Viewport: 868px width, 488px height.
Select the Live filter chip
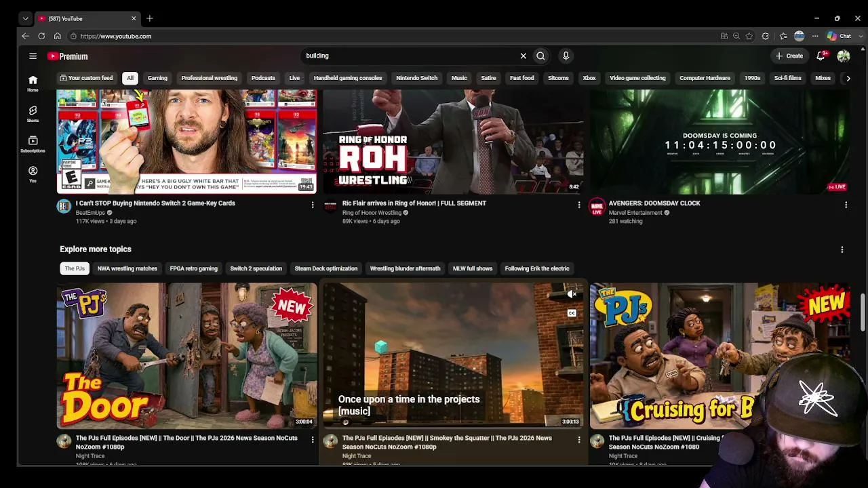point(294,78)
